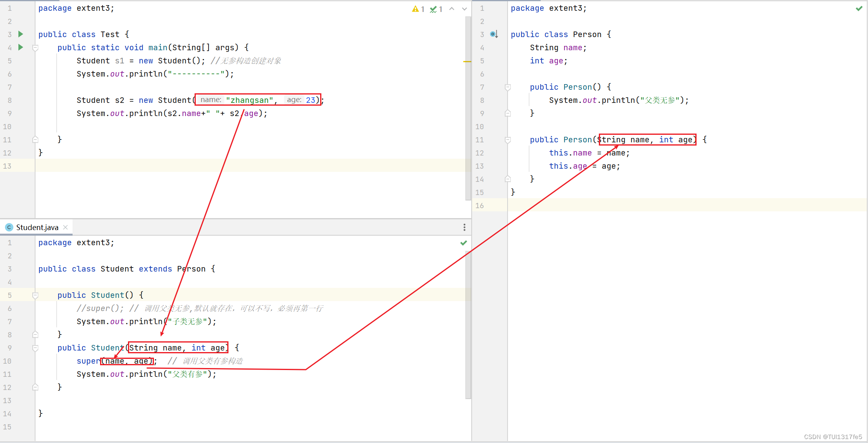
Task: Click green checkmark in Student editor
Action: click(463, 243)
